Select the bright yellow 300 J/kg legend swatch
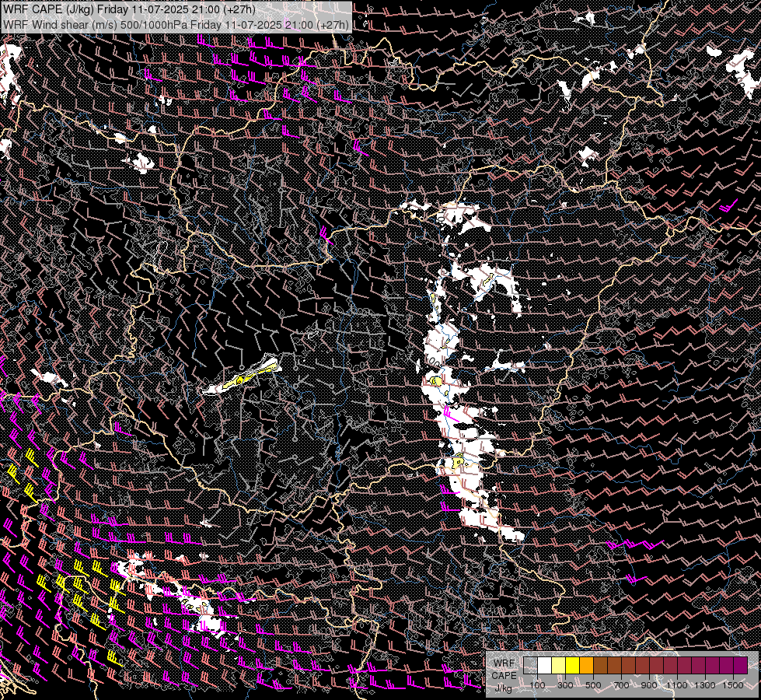 tap(573, 666)
